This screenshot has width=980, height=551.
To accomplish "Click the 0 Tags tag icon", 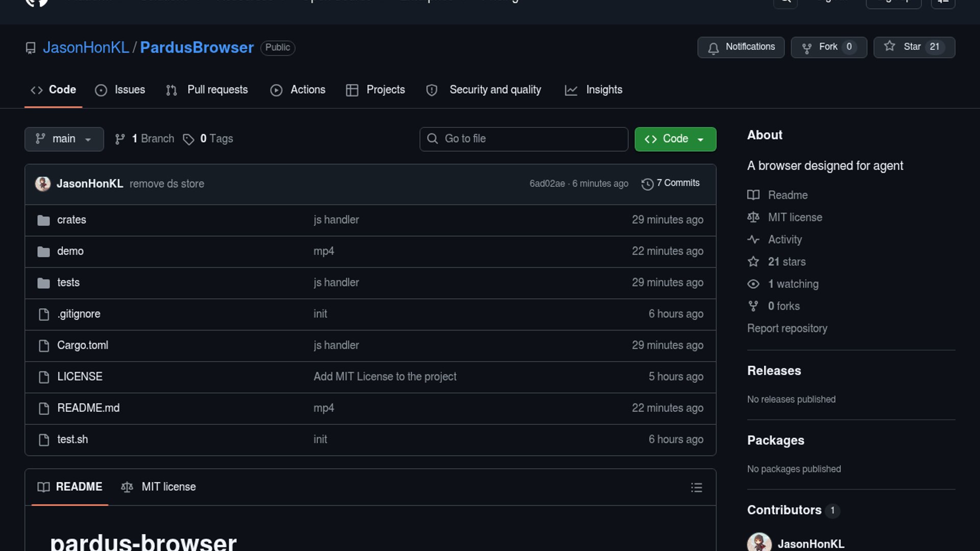I will [188, 139].
